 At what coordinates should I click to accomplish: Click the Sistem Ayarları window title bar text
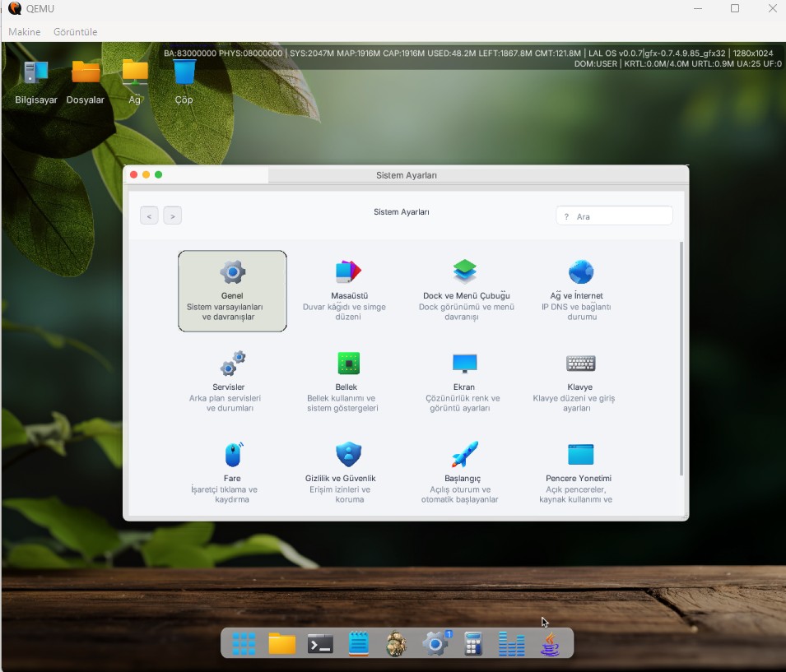407,175
